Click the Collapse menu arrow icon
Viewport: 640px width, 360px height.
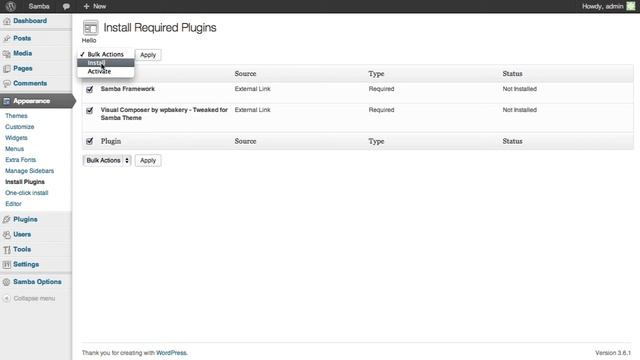point(7,298)
